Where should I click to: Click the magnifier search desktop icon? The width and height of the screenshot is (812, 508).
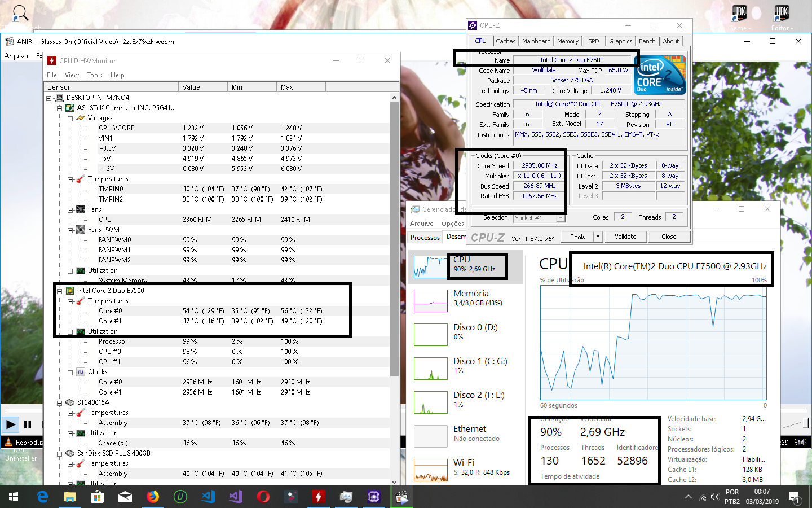[x=20, y=14]
